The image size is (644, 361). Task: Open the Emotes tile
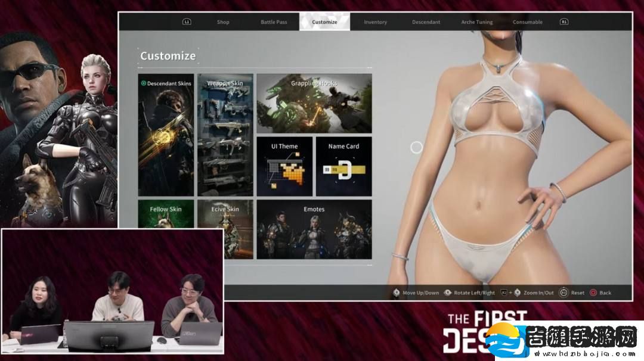pyautogui.click(x=314, y=229)
